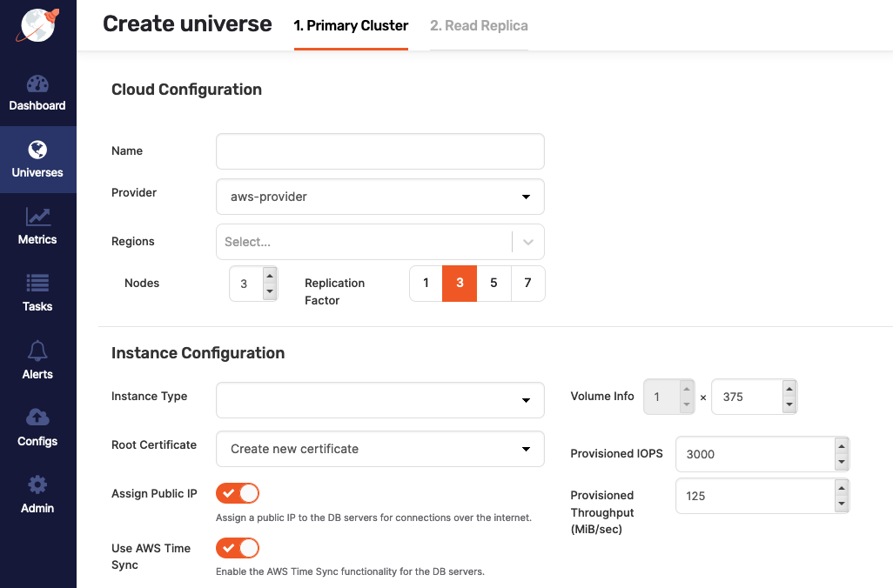This screenshot has width=893, height=588.
Task: Open the Provider dropdown
Action: 379,197
